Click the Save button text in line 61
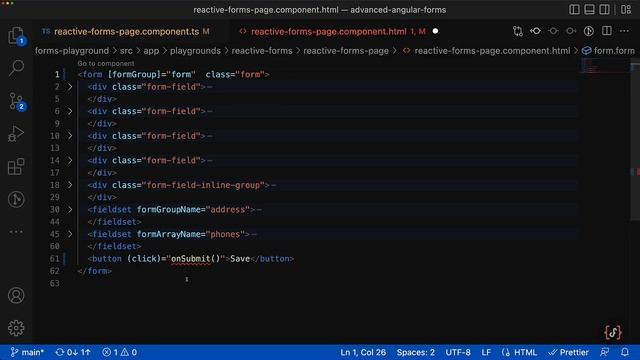 coord(240,259)
